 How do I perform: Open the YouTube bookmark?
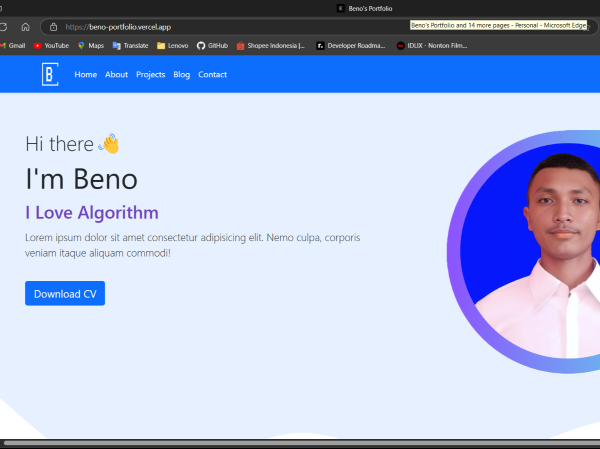coord(51,45)
